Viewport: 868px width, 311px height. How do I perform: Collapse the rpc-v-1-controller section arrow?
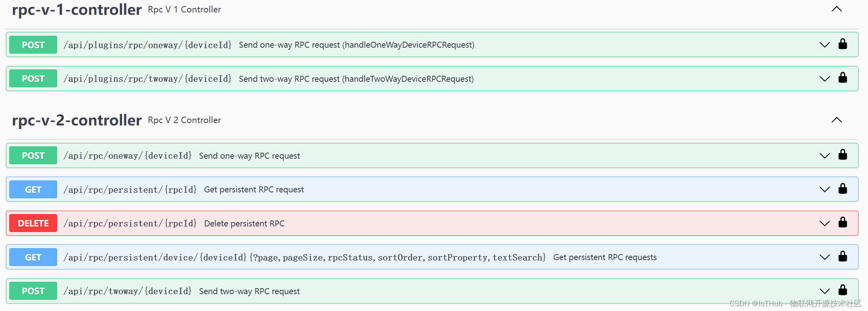[x=836, y=9]
